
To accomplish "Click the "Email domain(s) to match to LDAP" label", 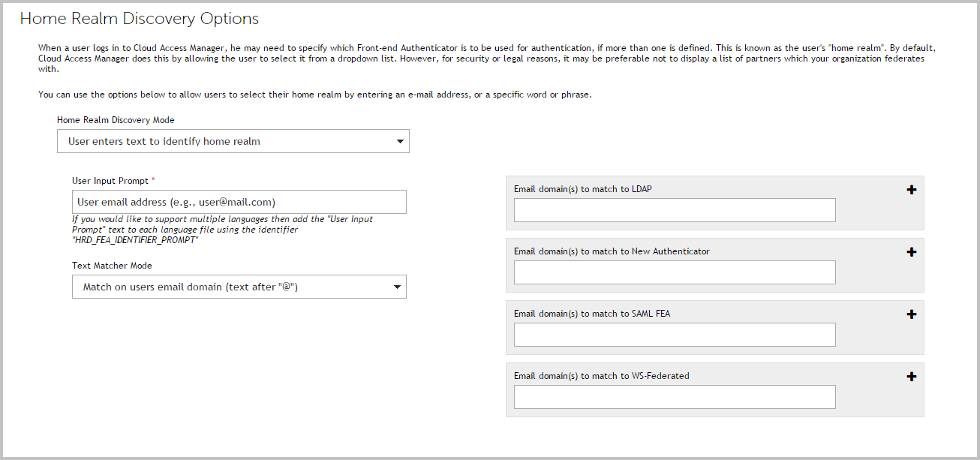I will [583, 189].
